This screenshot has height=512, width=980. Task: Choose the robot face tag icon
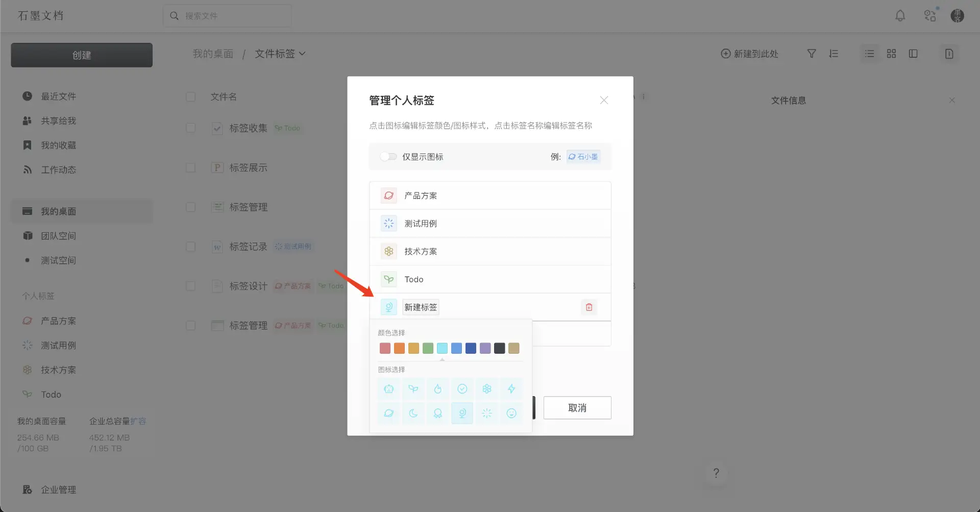pyautogui.click(x=389, y=389)
